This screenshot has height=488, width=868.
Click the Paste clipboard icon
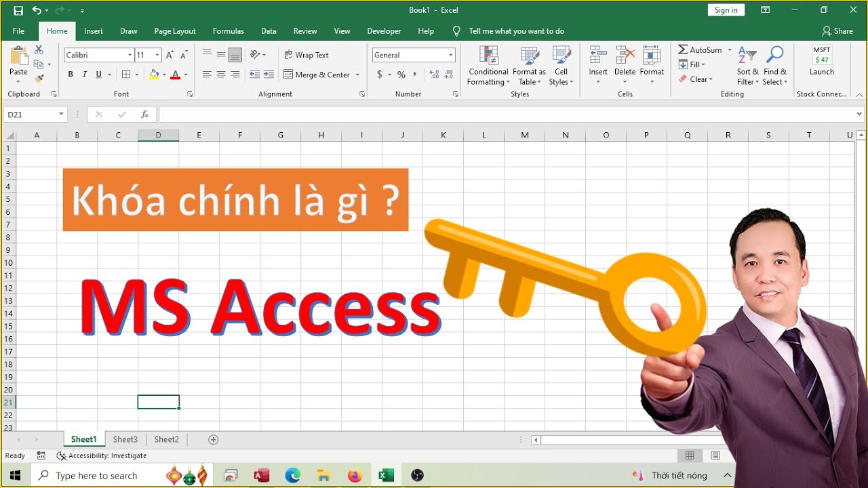[18, 56]
